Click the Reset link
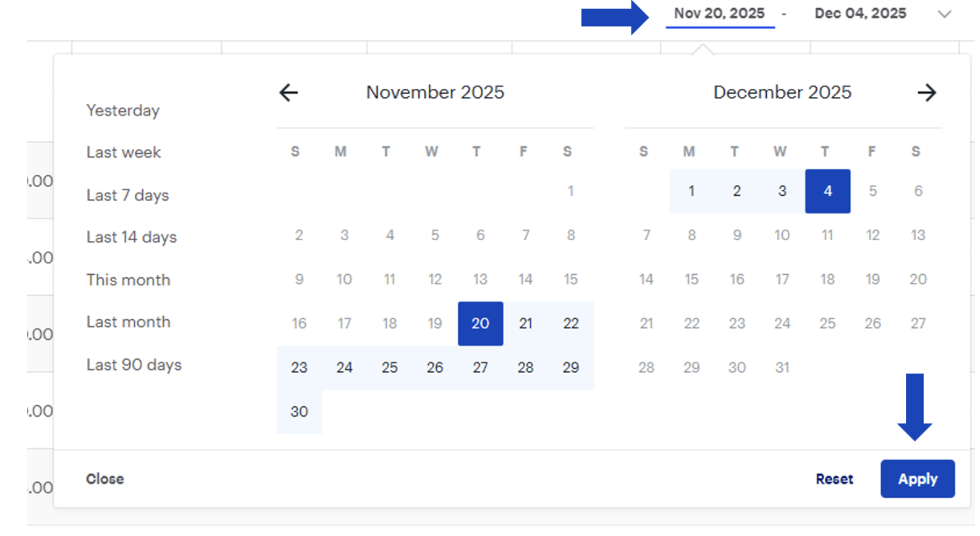This screenshot has width=980, height=536. [834, 479]
